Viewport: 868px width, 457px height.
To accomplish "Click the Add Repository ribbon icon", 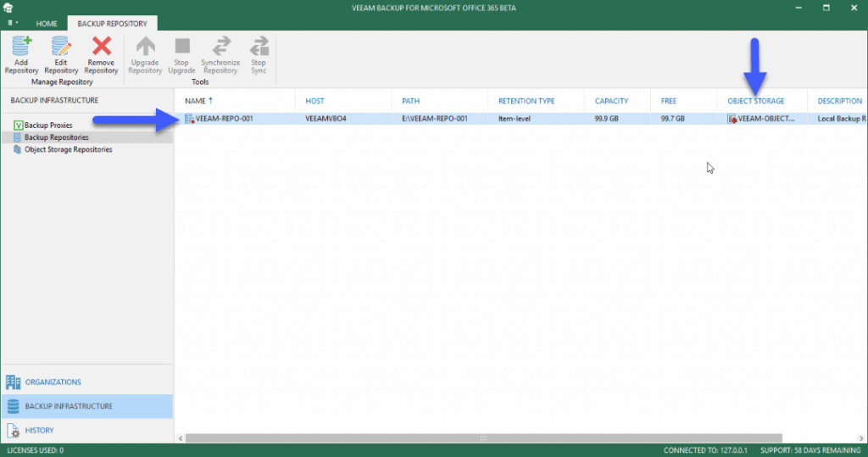I will [x=21, y=46].
